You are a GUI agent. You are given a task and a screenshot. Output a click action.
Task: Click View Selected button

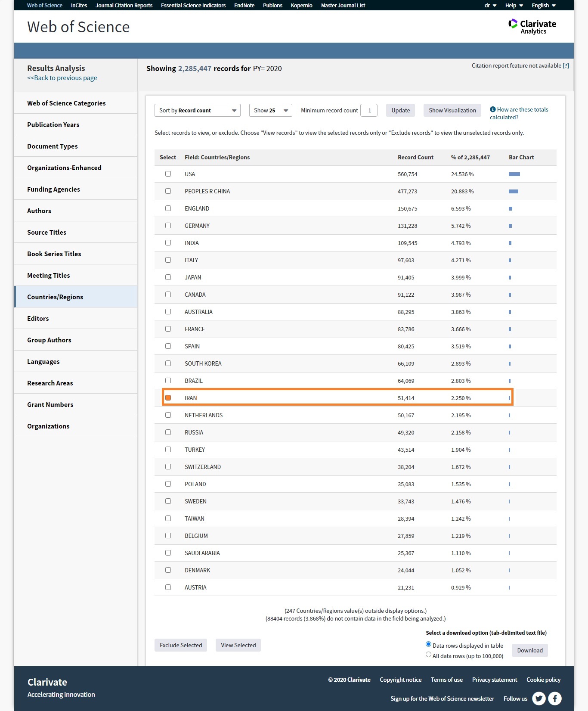tap(238, 645)
